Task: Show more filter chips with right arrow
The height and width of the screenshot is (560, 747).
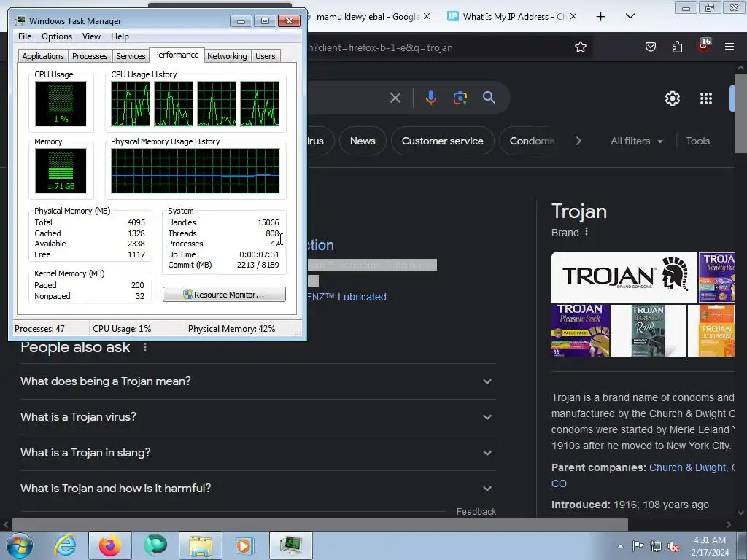Action: point(578,141)
